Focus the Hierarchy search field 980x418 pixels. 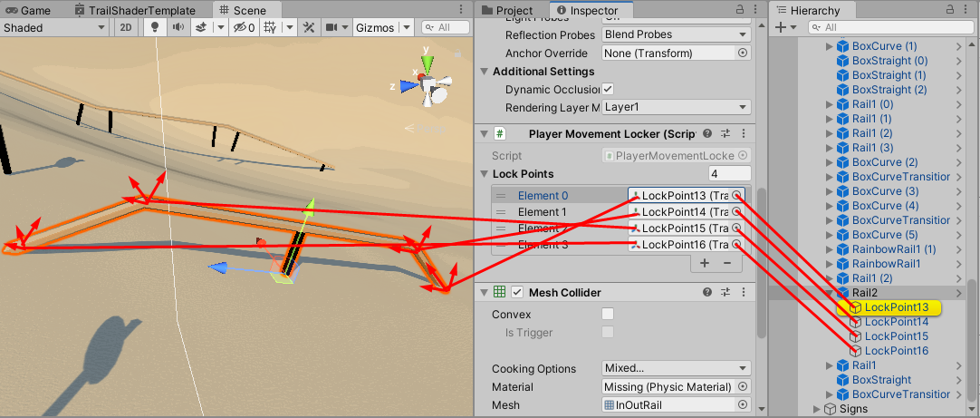point(891,27)
